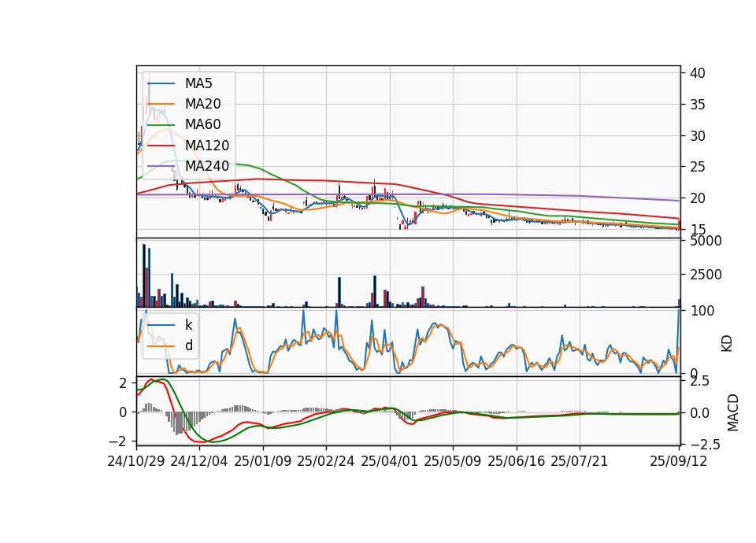
Task: Click the price axis value 20
Action: click(x=698, y=198)
